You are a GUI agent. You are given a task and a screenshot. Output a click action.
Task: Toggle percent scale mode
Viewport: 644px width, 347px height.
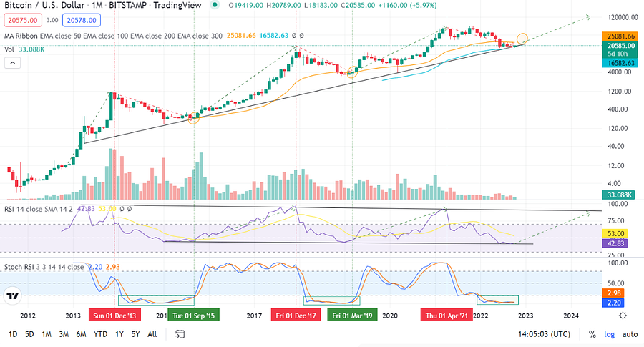(592, 334)
